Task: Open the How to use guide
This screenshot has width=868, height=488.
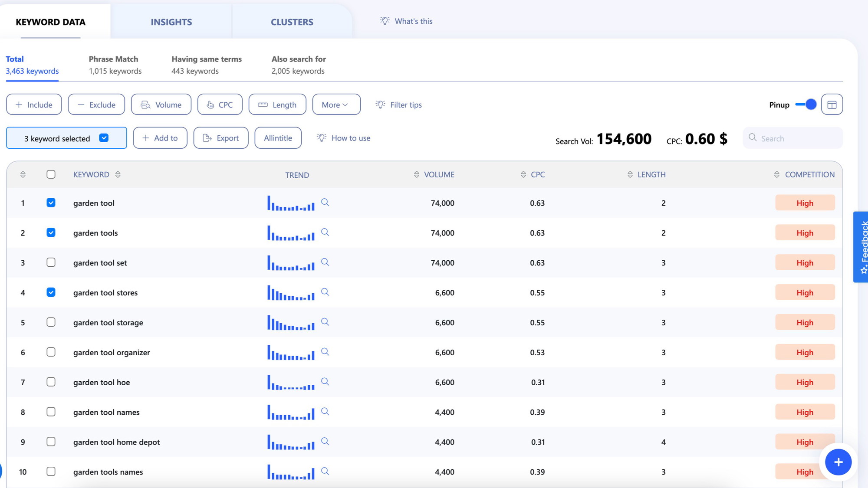Action: coord(343,138)
